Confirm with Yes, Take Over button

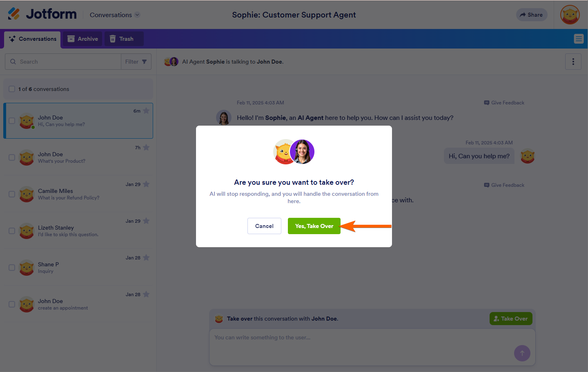314,226
